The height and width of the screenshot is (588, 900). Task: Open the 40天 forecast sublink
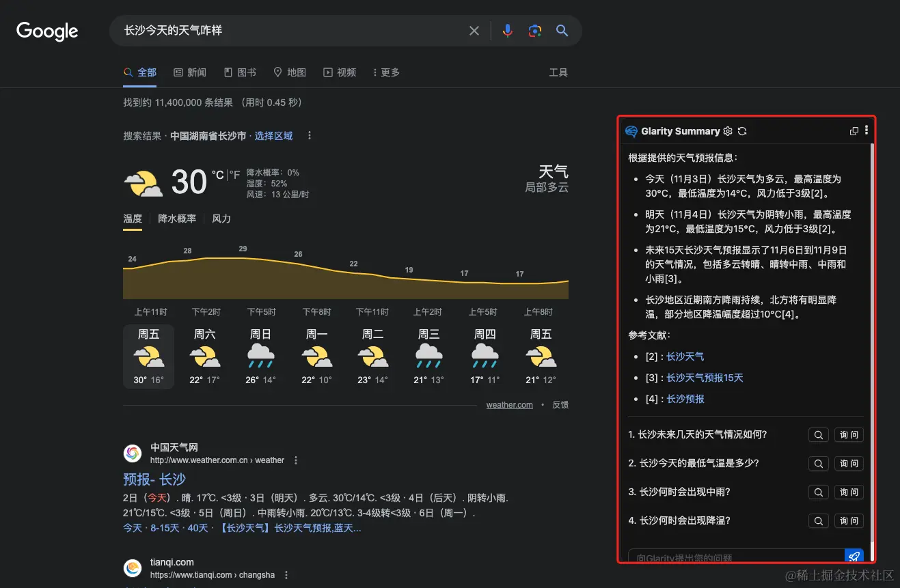(197, 528)
